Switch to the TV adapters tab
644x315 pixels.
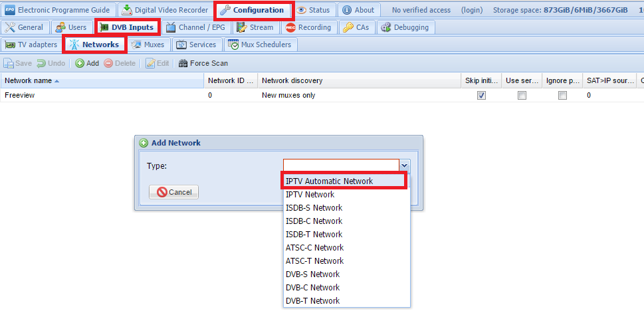point(31,45)
